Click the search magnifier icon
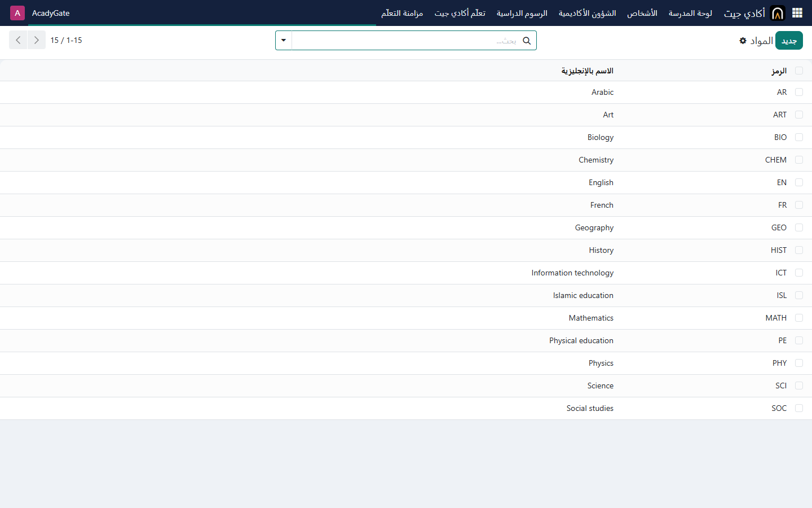 (x=527, y=41)
